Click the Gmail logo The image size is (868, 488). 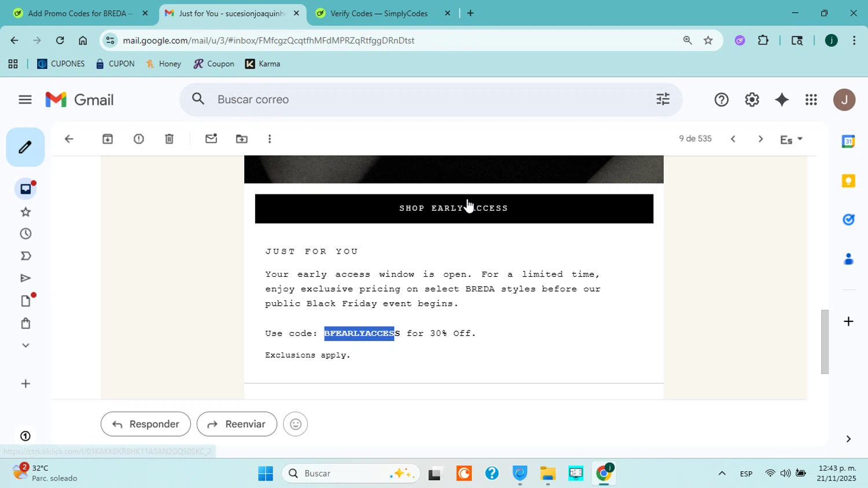tap(79, 100)
